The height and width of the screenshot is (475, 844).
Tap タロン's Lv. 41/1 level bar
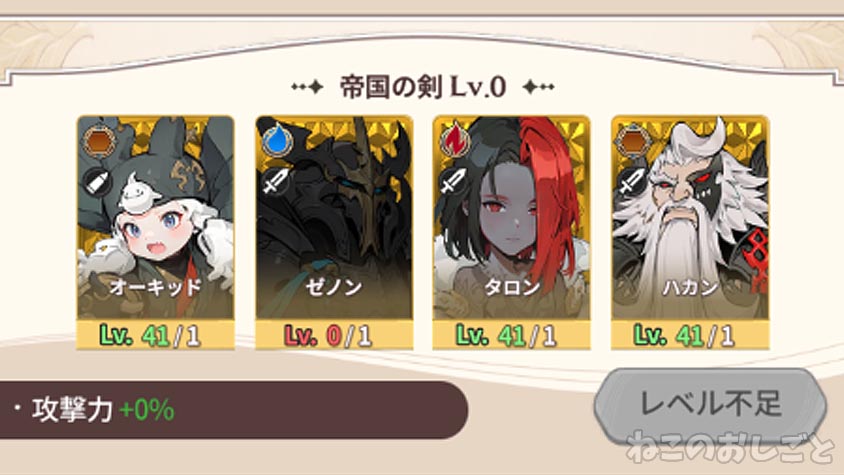point(511,335)
